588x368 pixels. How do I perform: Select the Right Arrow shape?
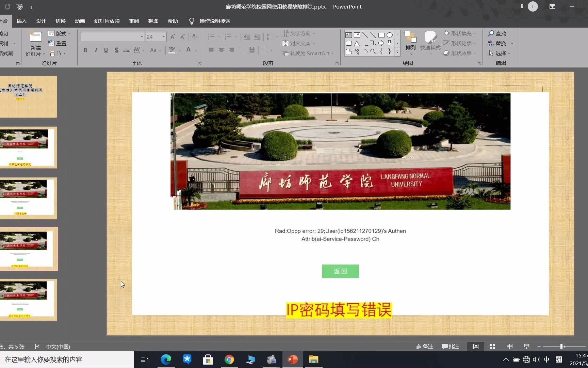pos(381,43)
